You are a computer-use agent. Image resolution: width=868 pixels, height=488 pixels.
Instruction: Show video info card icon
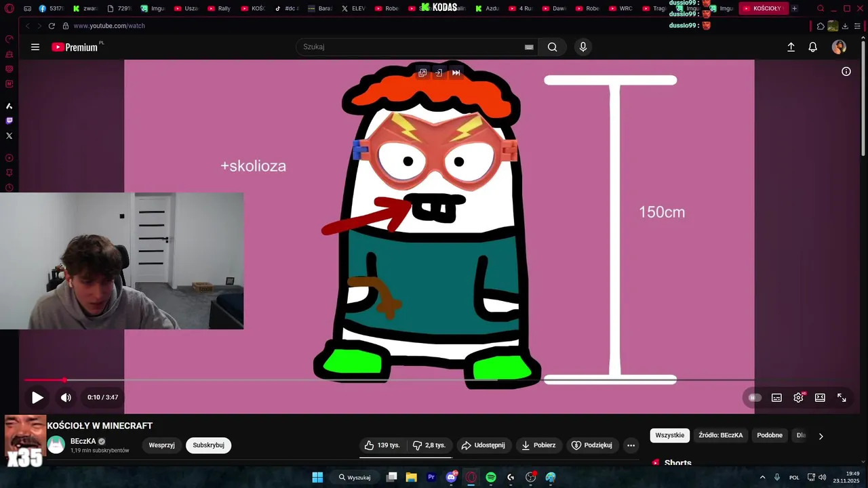846,71
